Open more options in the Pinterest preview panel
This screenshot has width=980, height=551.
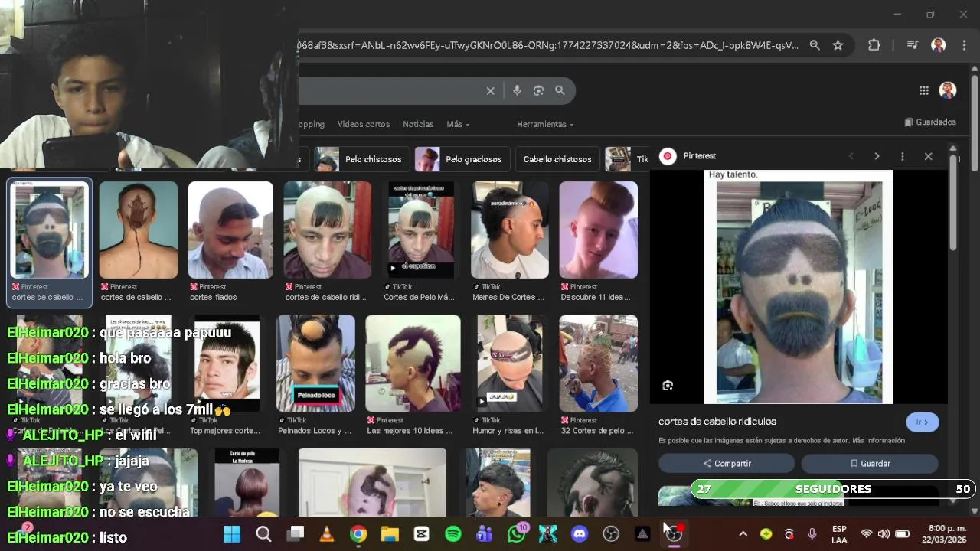click(x=903, y=156)
